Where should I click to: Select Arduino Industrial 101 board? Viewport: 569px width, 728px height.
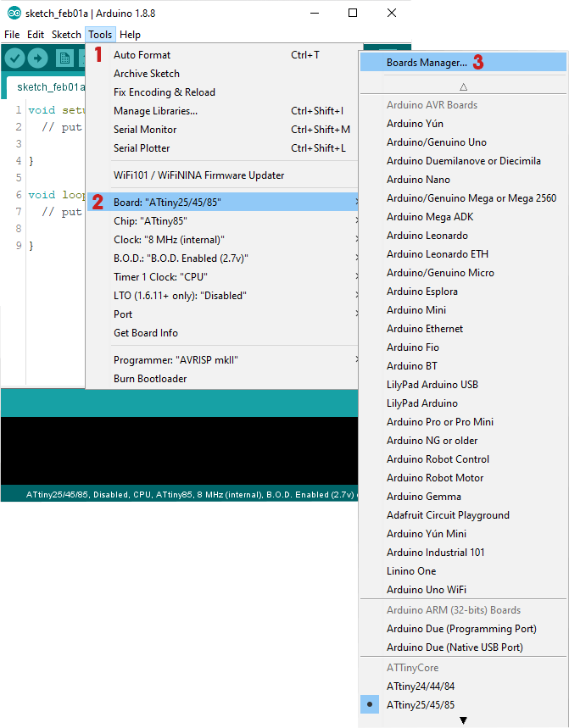coord(463,552)
